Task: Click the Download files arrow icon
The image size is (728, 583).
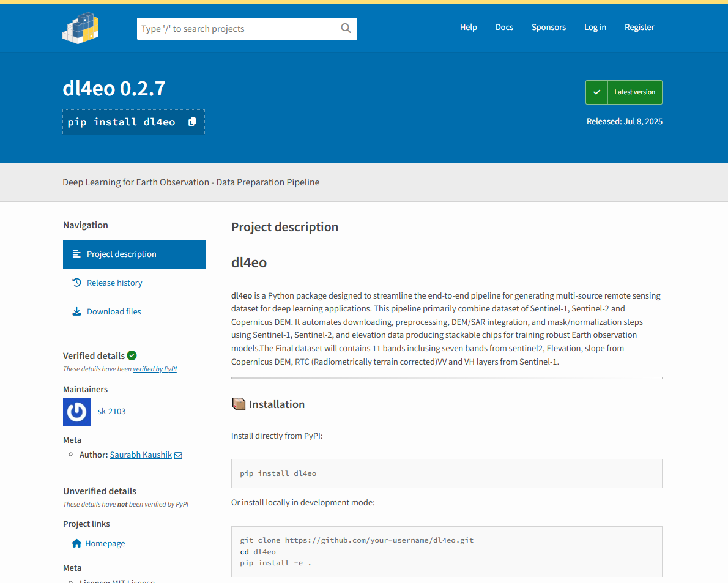Action: coord(76,311)
